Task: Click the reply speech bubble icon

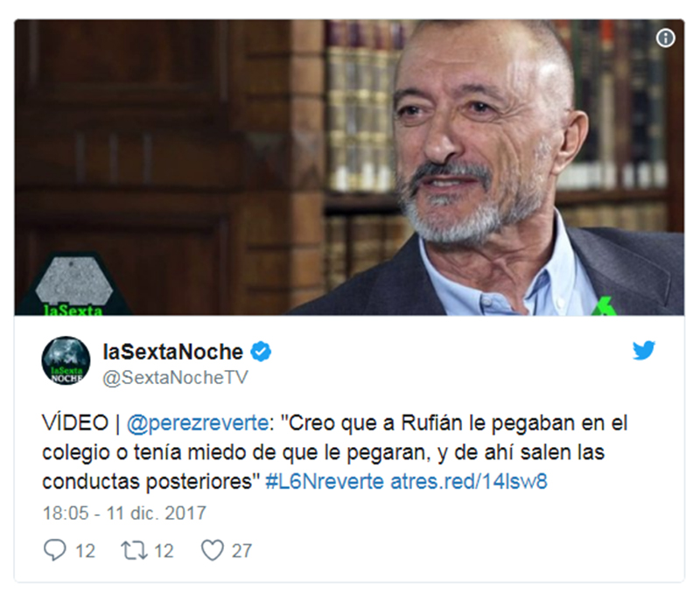Action: coord(55,549)
